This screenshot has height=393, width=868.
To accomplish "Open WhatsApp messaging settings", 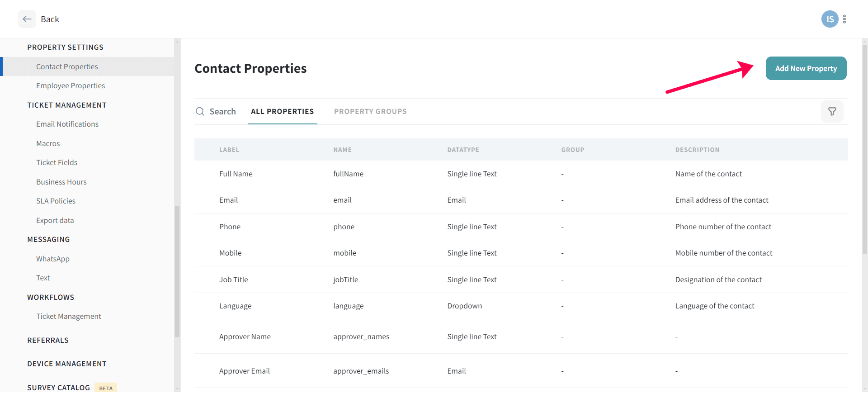I will coord(53,259).
